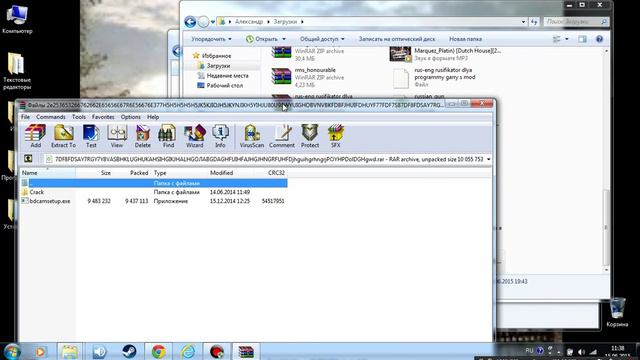Sort by the Size column header
The width and height of the screenshot is (640, 360).
[x=94, y=173]
